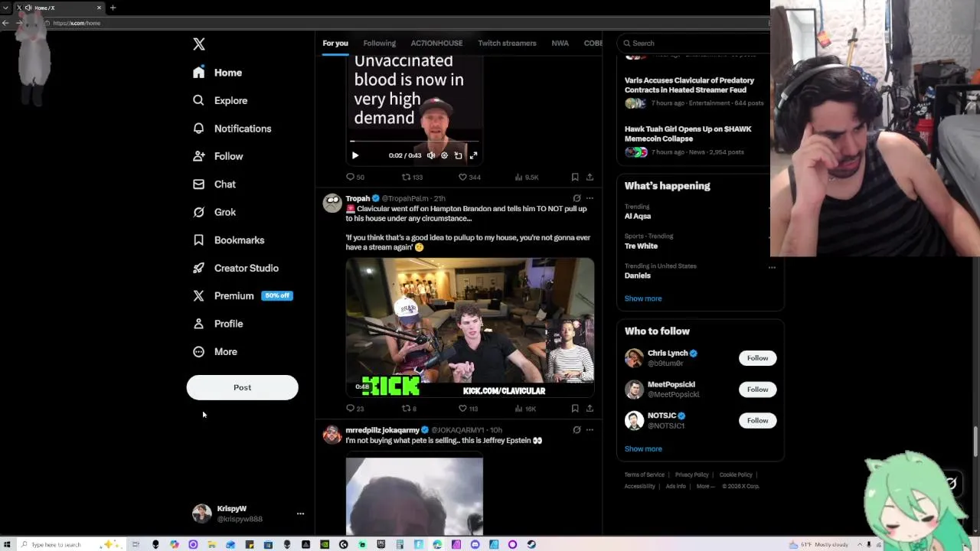Show more under Who to follow
980x551 pixels.
coord(643,449)
